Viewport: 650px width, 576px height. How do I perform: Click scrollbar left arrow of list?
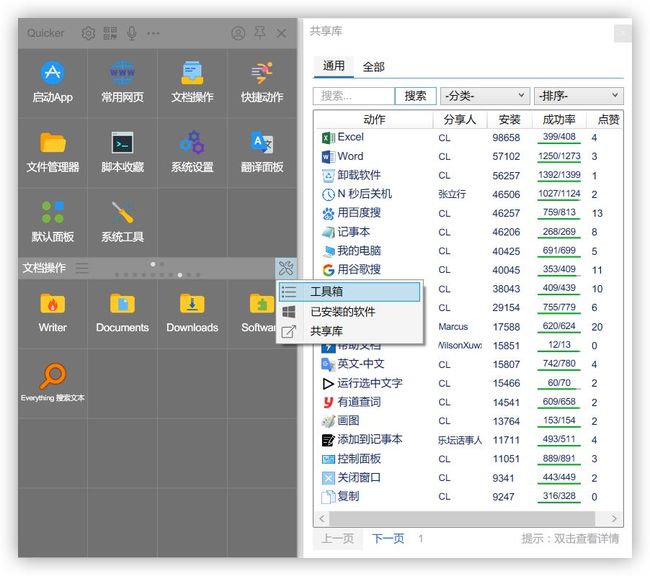322,518
